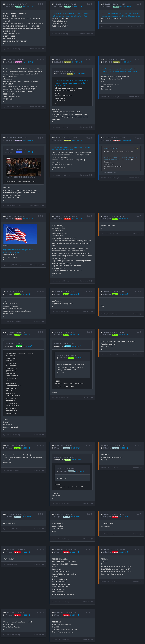Click the download icon on post 2559
The image size is (145, 644).
click(40, 4)
